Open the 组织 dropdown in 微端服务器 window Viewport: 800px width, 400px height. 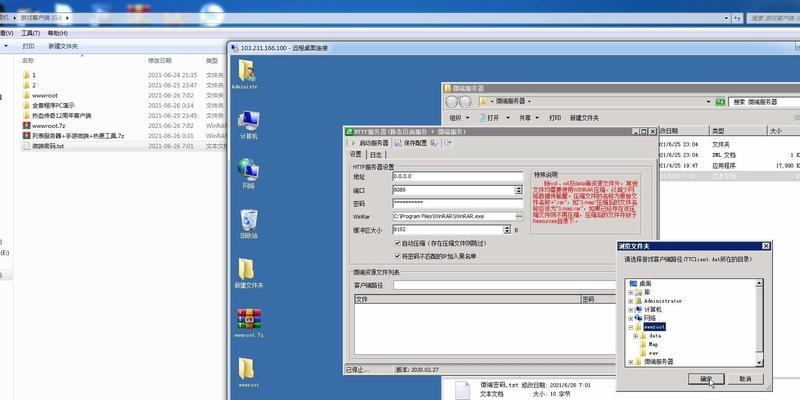[x=459, y=118]
